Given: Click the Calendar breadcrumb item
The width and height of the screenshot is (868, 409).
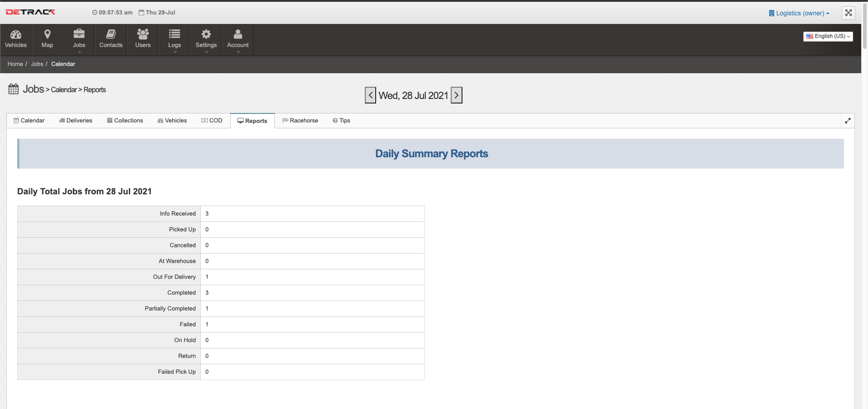Looking at the screenshot, I should coord(63,64).
